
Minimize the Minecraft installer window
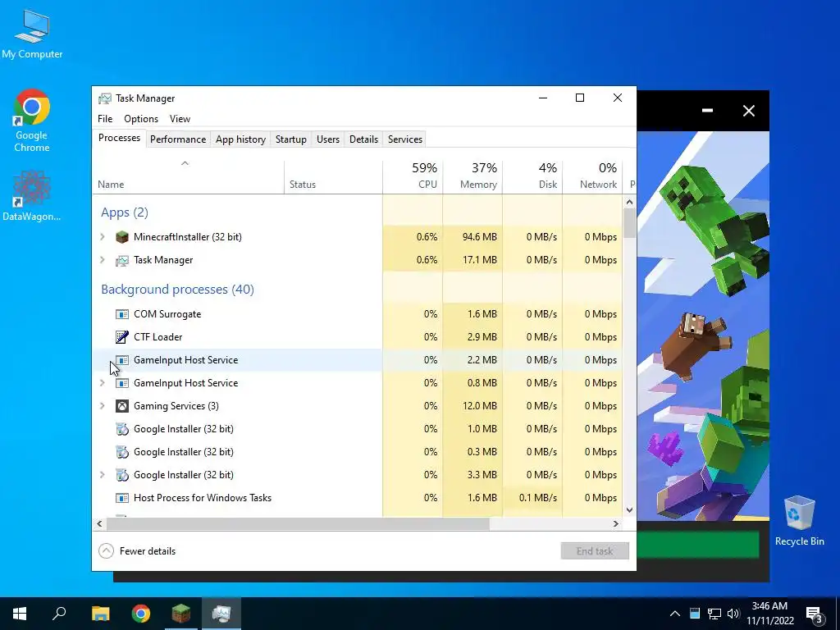[x=708, y=111]
